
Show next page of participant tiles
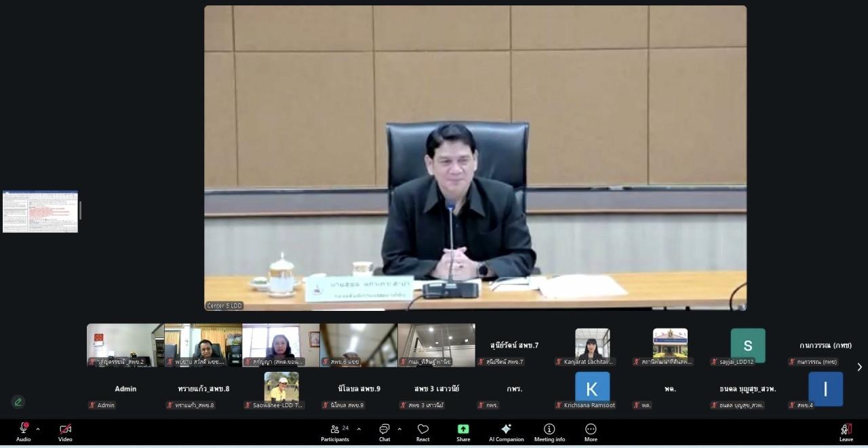pyautogui.click(x=859, y=367)
